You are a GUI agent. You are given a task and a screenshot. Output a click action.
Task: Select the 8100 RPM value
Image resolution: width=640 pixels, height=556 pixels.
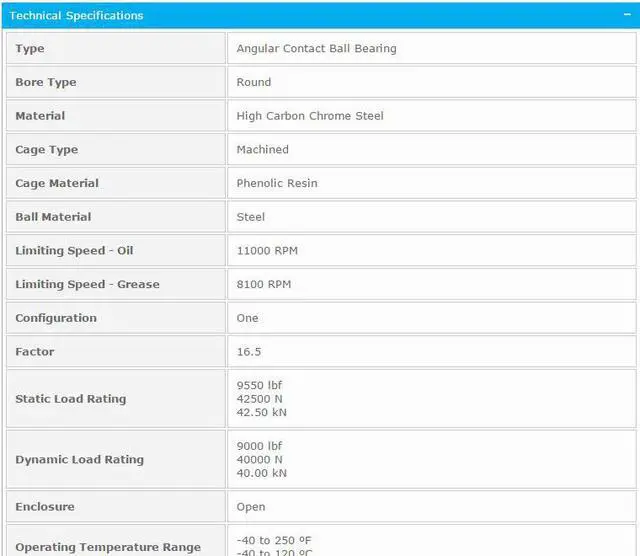pyautogui.click(x=264, y=284)
